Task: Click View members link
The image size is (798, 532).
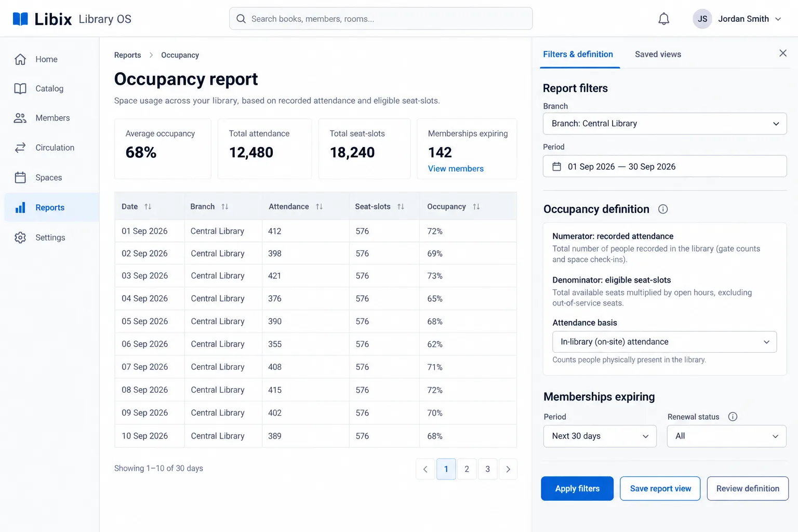Action: 456,169
